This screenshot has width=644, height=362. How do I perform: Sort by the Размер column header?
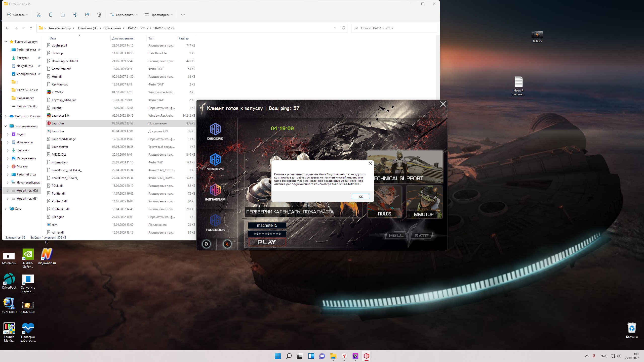(x=184, y=38)
